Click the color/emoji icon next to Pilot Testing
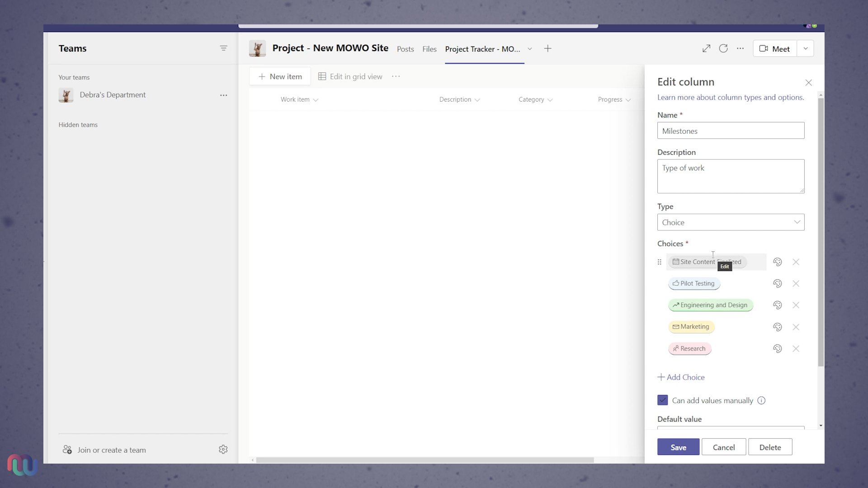The width and height of the screenshot is (868, 488). [778, 283]
